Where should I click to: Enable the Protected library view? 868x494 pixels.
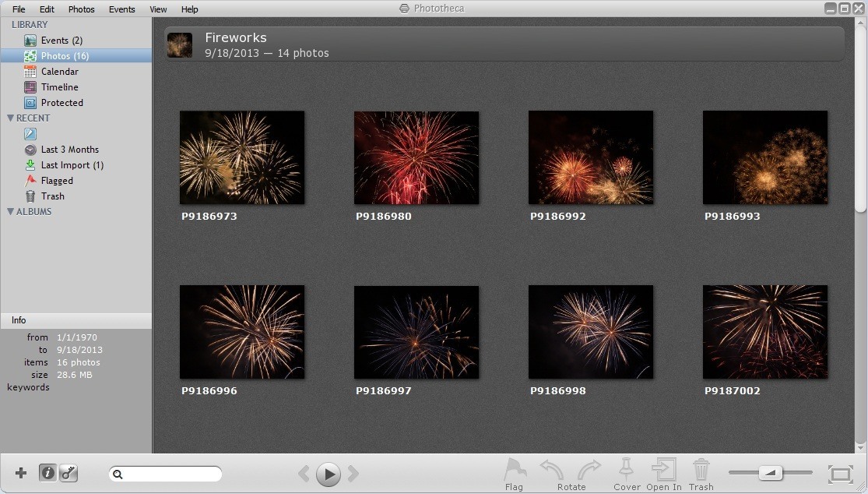pos(62,102)
